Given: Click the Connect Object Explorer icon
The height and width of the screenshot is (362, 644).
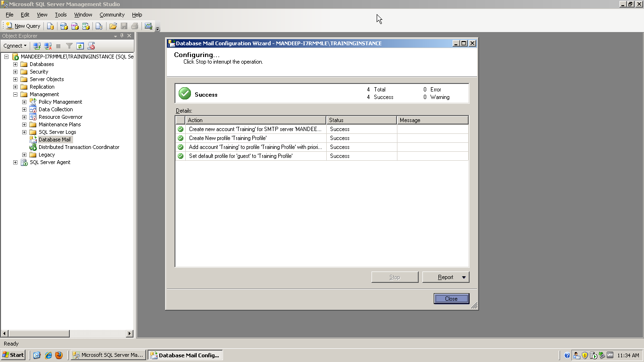Looking at the screenshot, I should (37, 46).
